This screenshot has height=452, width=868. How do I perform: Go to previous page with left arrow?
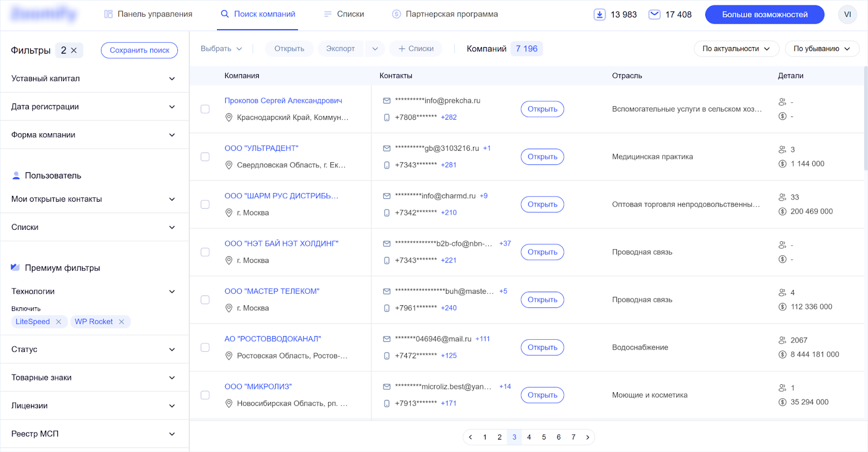(x=470, y=437)
